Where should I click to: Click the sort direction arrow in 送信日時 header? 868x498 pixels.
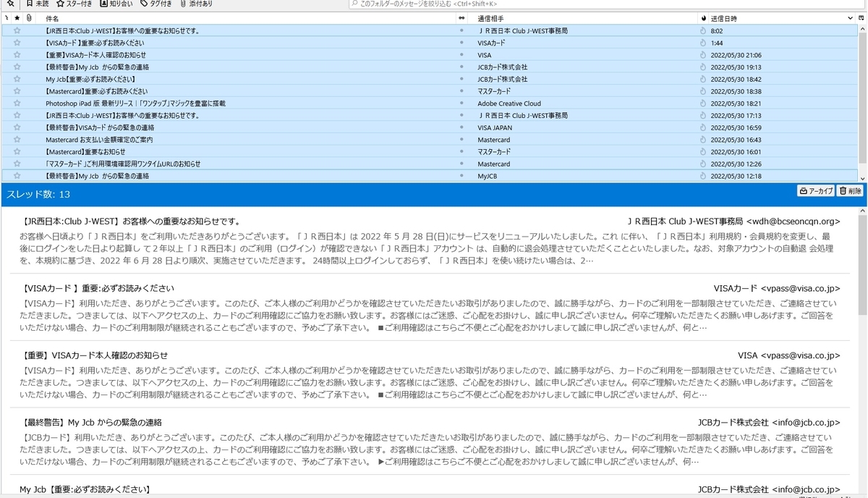pos(852,17)
